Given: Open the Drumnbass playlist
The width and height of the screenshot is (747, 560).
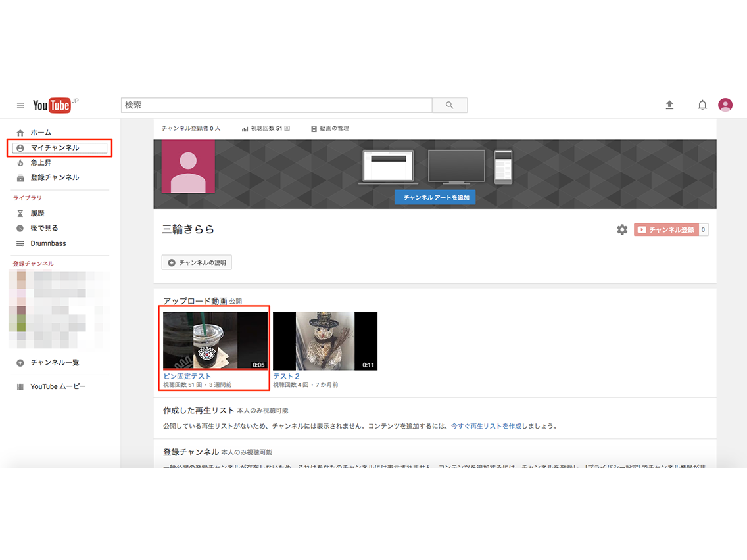Looking at the screenshot, I should (x=48, y=243).
